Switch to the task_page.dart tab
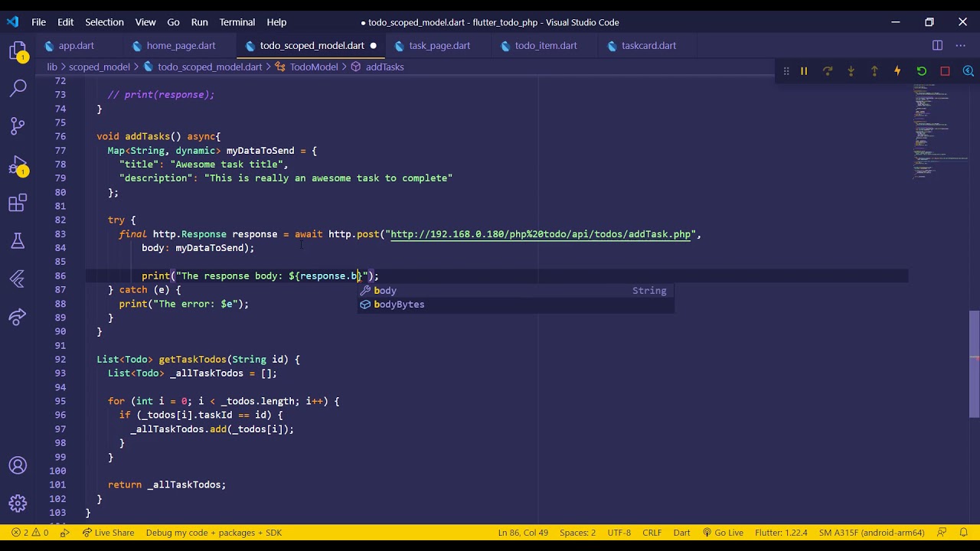Image resolution: width=980 pixels, height=551 pixels. click(x=439, y=46)
